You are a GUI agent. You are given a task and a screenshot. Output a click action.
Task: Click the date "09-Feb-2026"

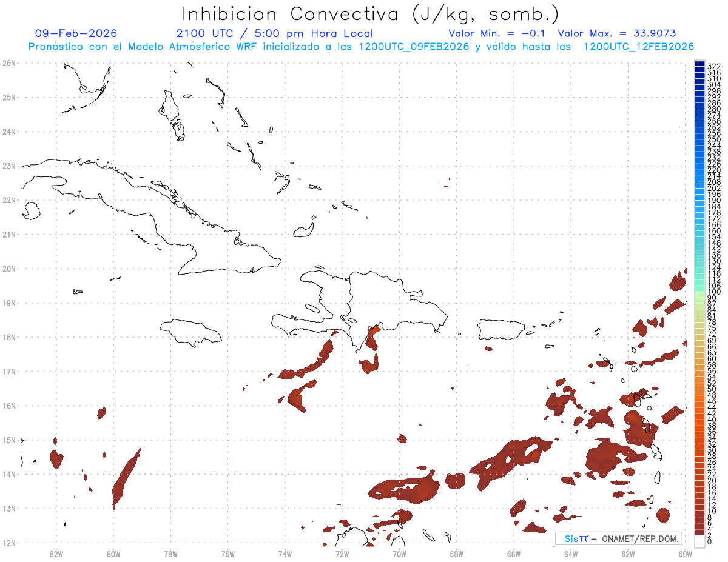[76, 33]
